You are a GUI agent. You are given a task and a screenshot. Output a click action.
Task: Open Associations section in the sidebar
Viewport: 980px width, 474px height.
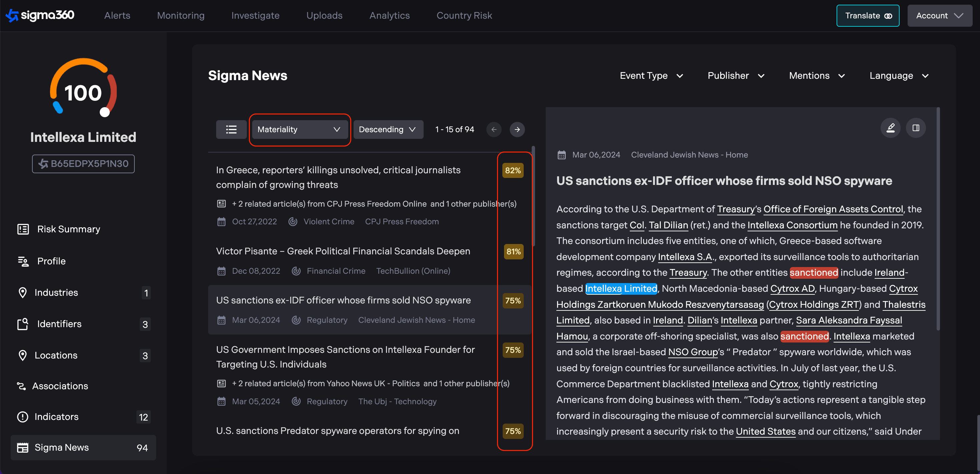coord(60,386)
